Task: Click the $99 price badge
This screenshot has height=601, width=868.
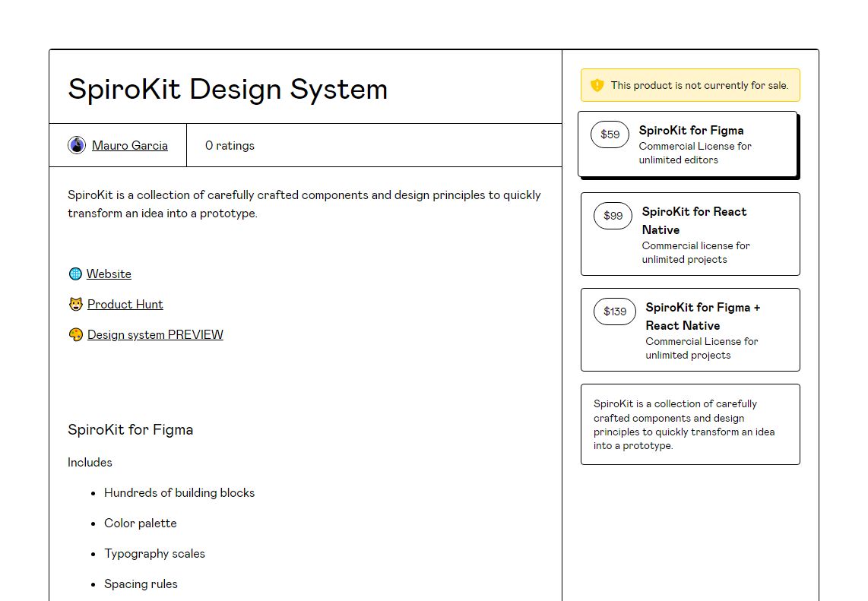Action: (x=613, y=216)
